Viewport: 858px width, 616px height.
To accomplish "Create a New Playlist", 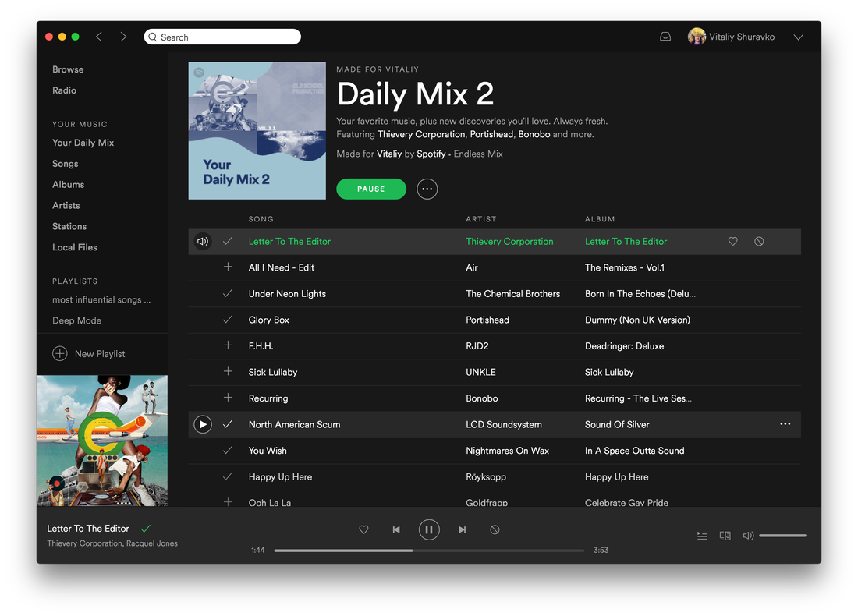I will (89, 353).
